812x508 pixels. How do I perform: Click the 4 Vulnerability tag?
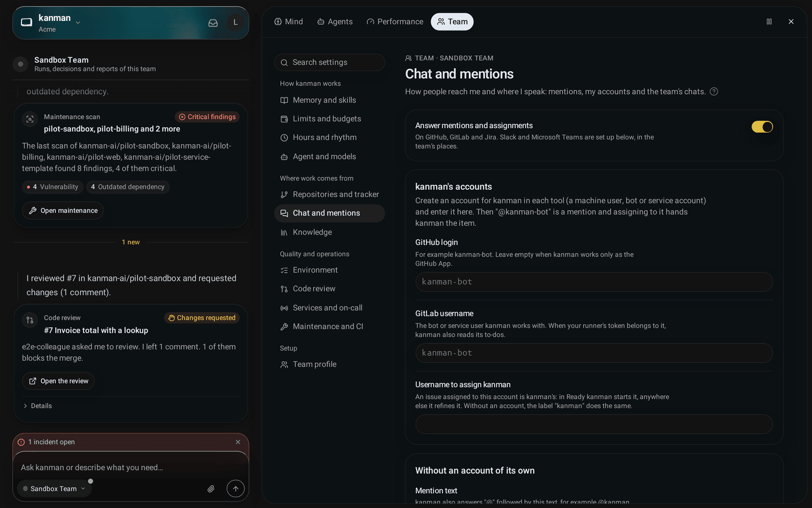(52, 187)
